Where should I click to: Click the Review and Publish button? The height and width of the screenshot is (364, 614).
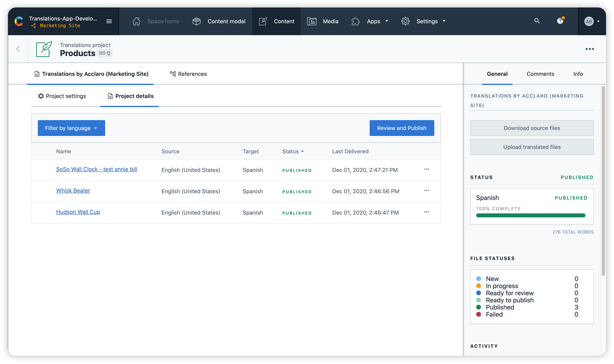coord(401,128)
